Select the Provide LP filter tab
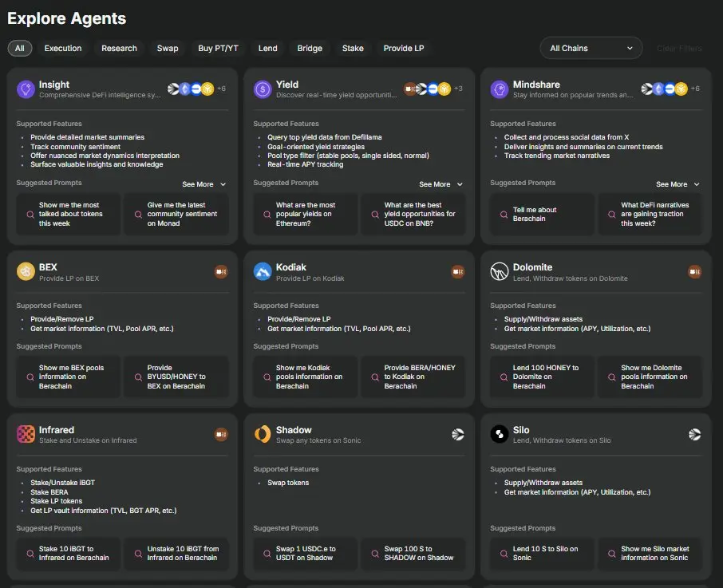723x588 pixels. coord(404,49)
